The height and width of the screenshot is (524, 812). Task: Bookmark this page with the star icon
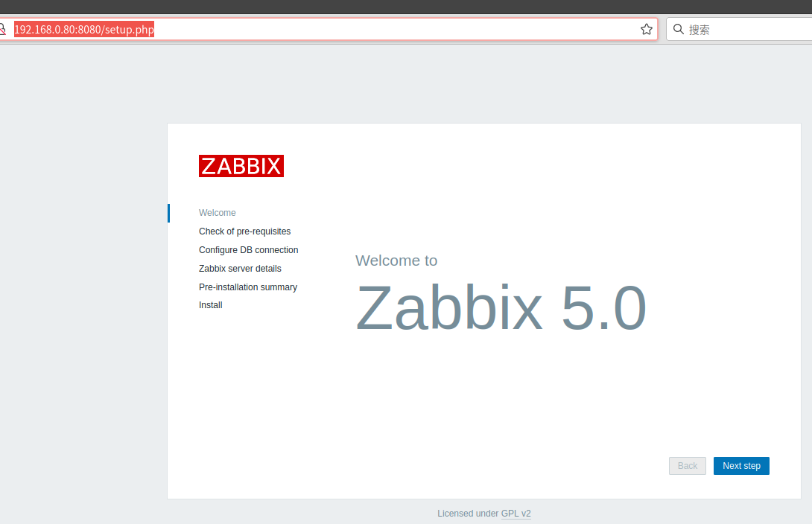coord(647,30)
